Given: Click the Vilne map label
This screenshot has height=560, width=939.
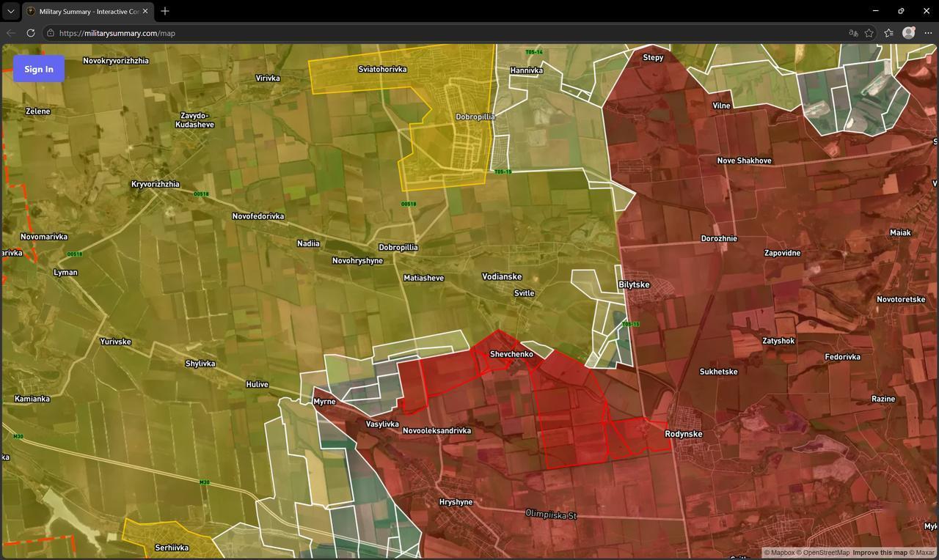Looking at the screenshot, I should (721, 106).
